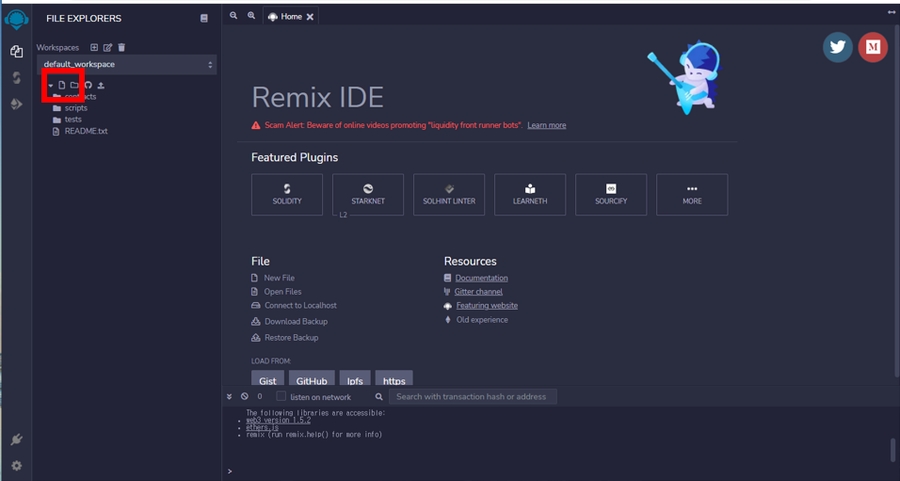Open the Solidity compiler sidebar icon
The width and height of the screenshot is (900, 481).
[x=16, y=77]
